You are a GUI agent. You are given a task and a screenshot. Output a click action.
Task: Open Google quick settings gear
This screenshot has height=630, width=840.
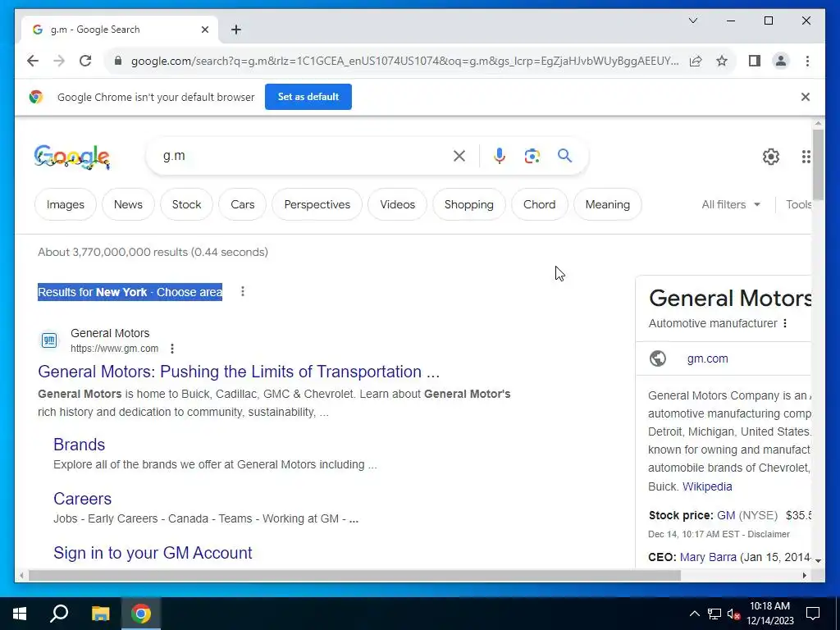tap(770, 157)
